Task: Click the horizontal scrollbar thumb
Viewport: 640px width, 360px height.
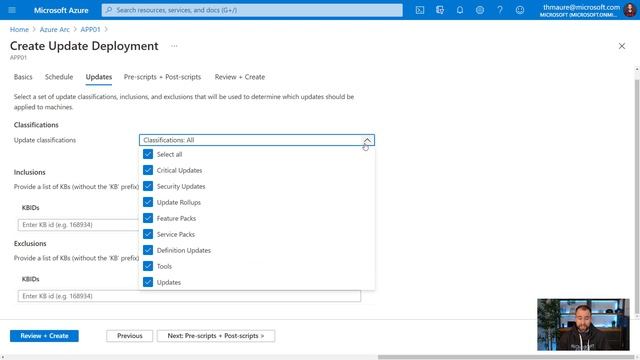Action: coord(506,357)
